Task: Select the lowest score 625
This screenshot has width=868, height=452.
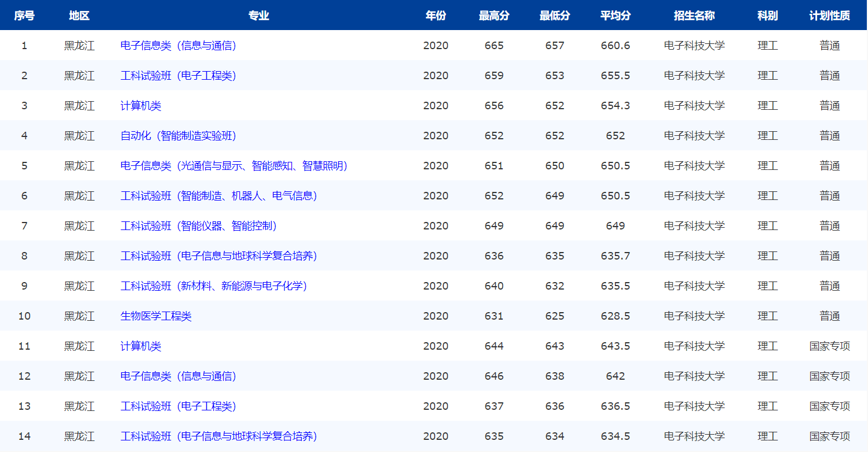Action: pos(555,316)
